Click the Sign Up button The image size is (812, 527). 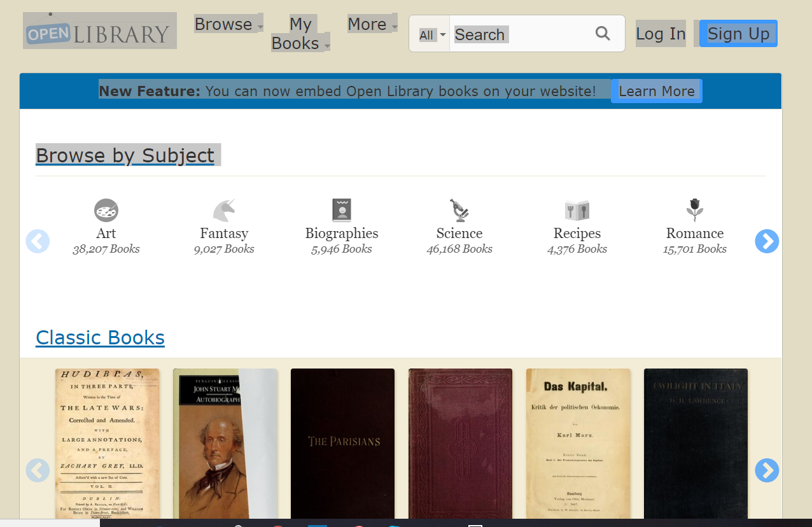click(738, 34)
